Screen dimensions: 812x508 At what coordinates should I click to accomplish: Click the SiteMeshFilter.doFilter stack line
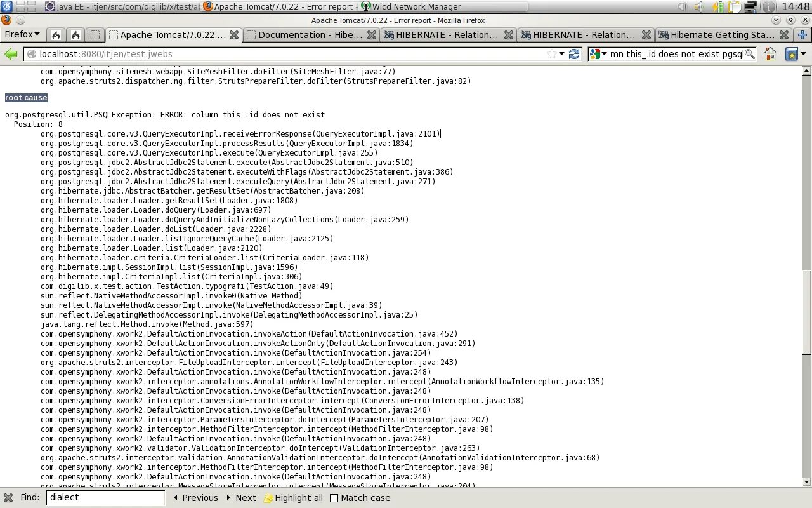coord(218,72)
